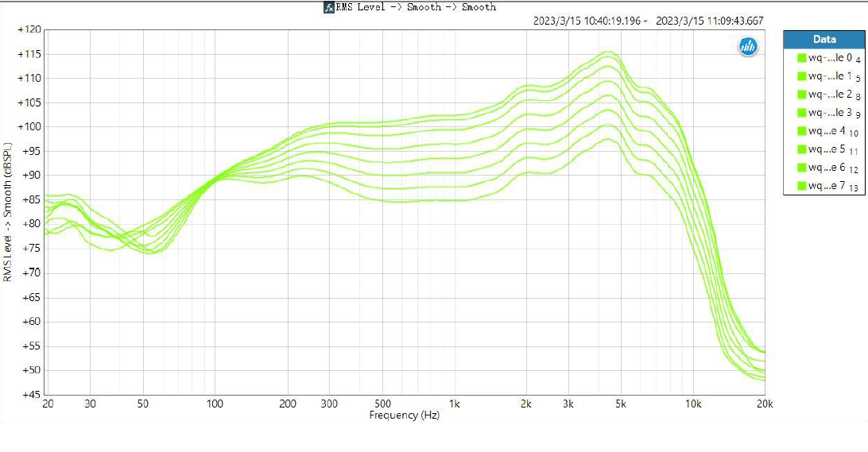Click the green swatch for trace 7

point(801,186)
